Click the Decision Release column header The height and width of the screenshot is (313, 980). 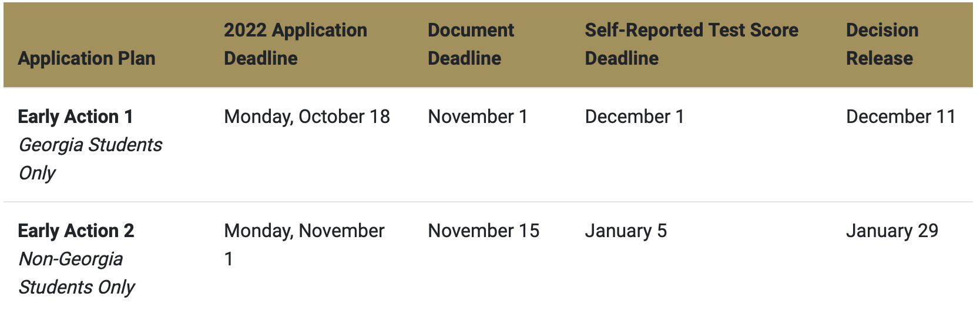coord(882,44)
